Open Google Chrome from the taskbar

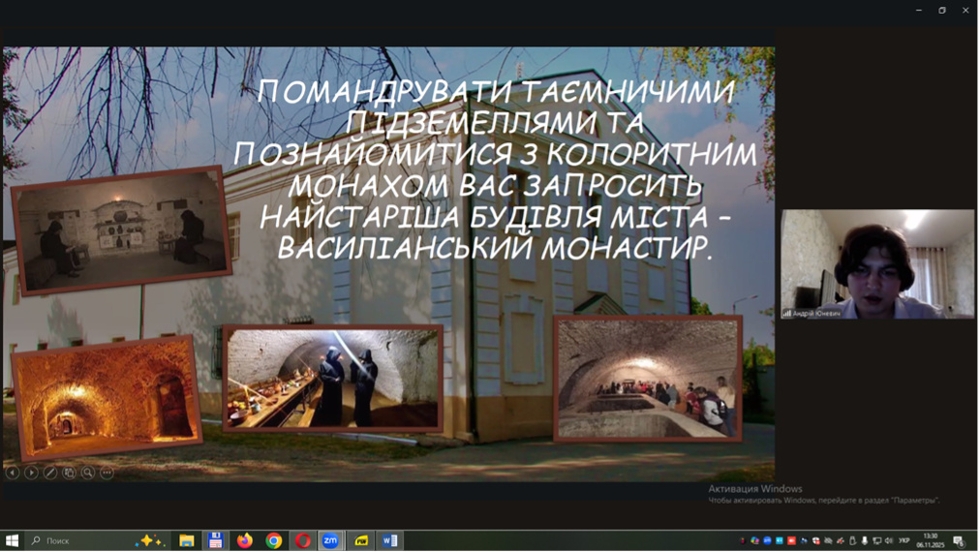(274, 540)
